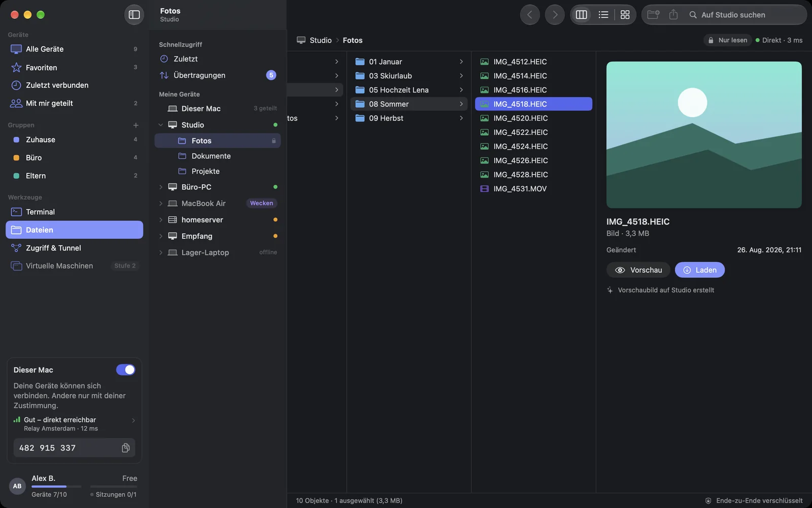Viewport: 812px width, 508px height.
Task: Go forward with the right arrow button
Action: [x=555, y=15]
